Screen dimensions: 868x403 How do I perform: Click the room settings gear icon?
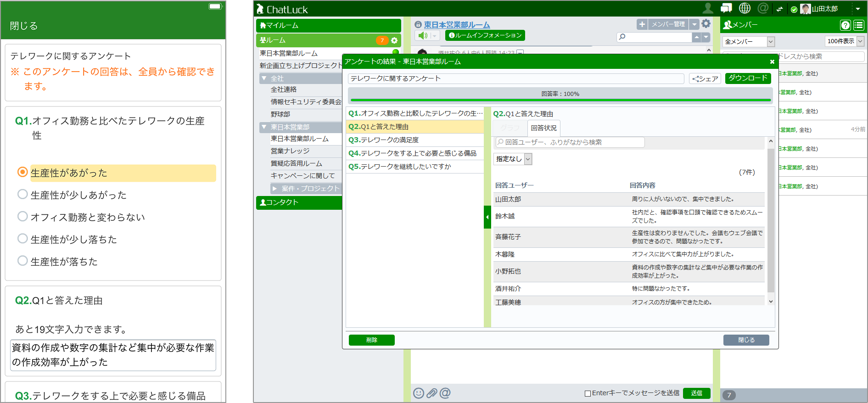(x=706, y=24)
